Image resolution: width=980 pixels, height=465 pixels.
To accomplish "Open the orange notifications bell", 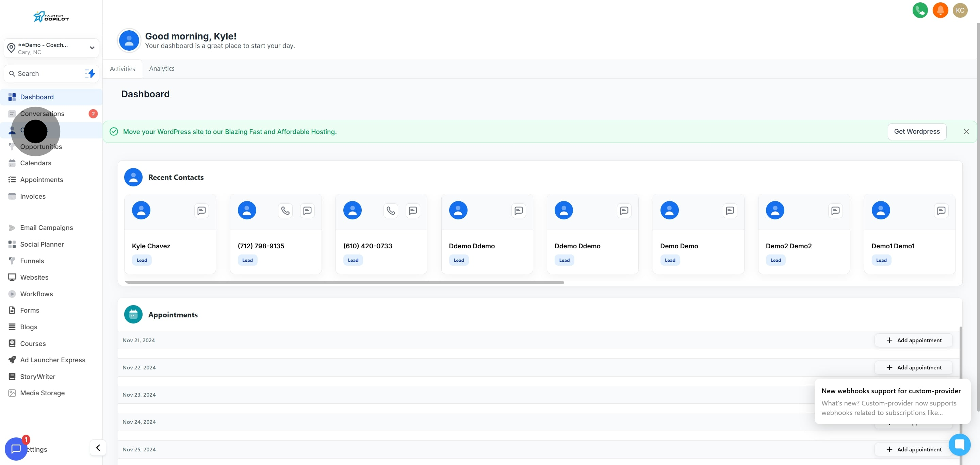I will (x=940, y=10).
